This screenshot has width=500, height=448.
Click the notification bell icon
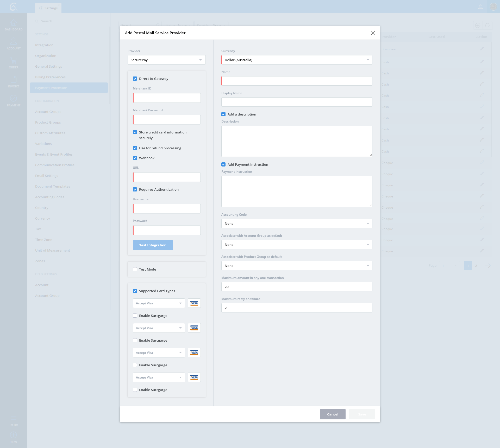coord(480,7)
